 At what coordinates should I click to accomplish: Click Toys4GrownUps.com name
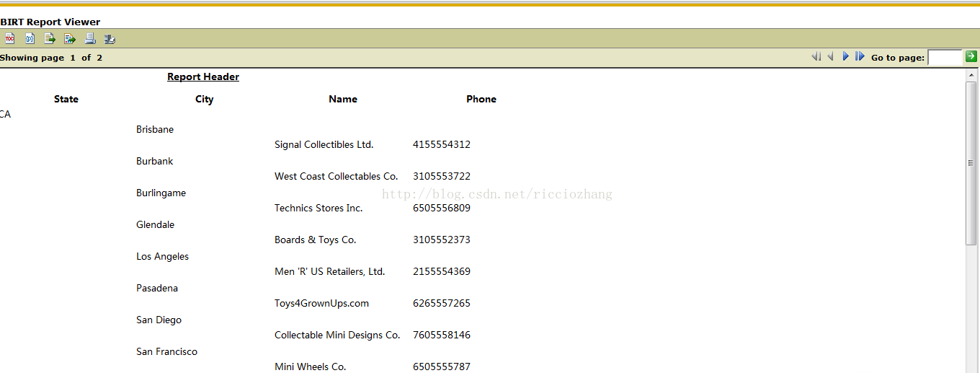[x=322, y=303]
